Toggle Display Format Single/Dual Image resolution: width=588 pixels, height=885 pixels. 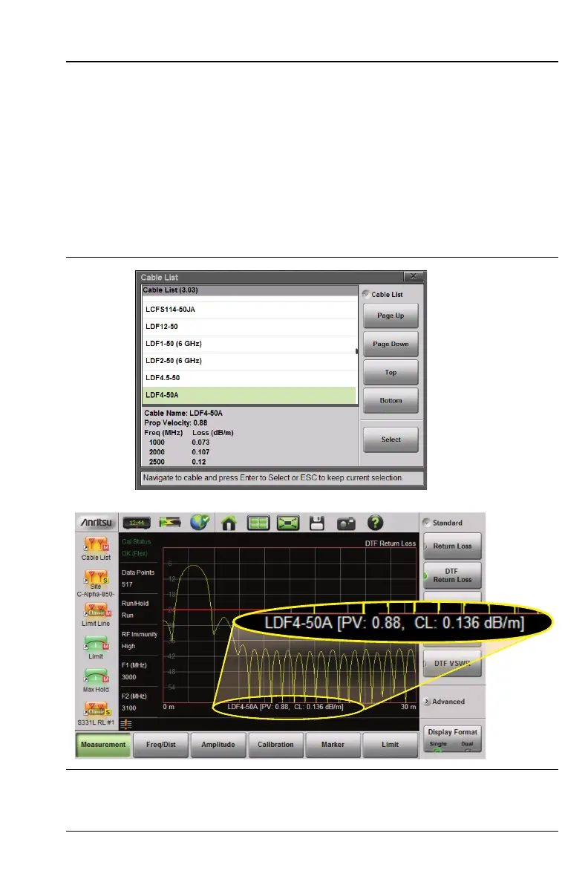coord(452,739)
